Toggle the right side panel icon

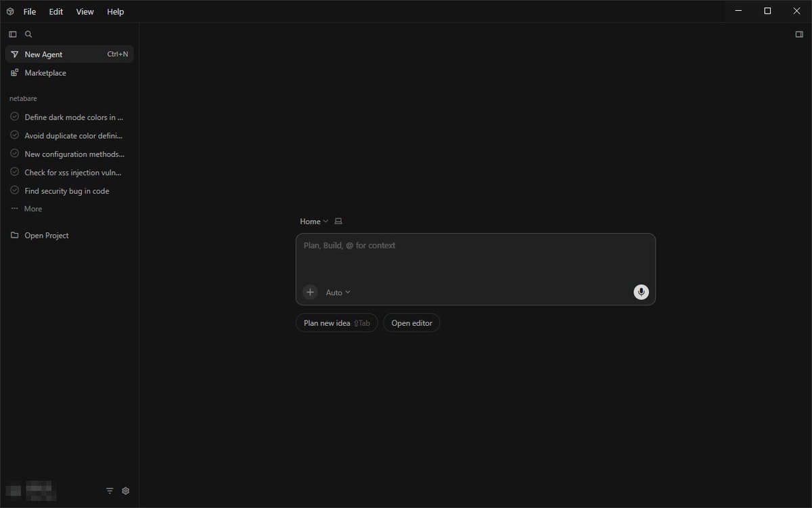pos(799,34)
